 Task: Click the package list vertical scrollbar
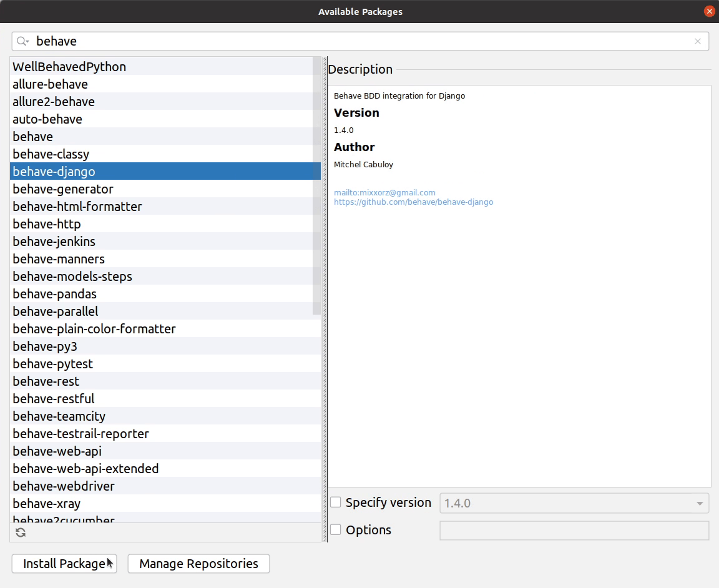pyautogui.click(x=317, y=187)
